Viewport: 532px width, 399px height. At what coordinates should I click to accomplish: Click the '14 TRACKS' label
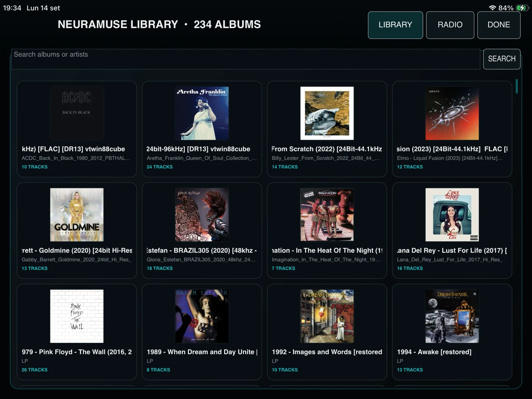285,167
